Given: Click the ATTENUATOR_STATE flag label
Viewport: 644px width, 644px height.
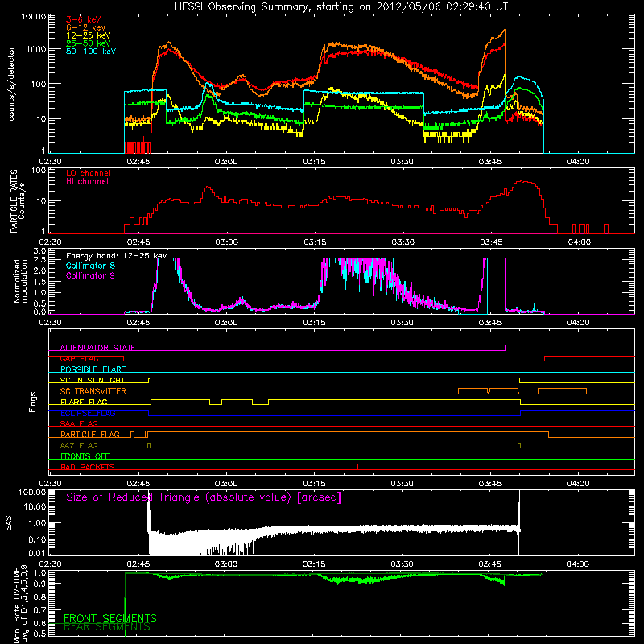Looking at the screenshot, I should pyautogui.click(x=97, y=348).
